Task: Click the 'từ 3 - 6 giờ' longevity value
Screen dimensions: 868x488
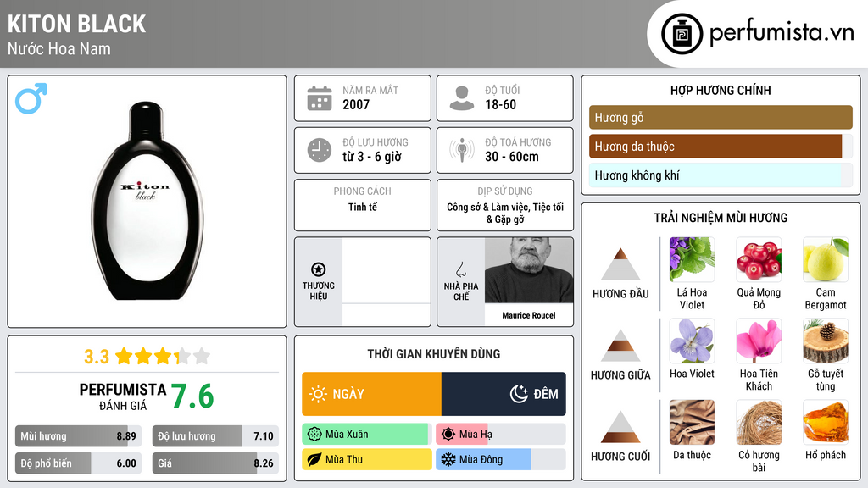Action: [x=372, y=157]
